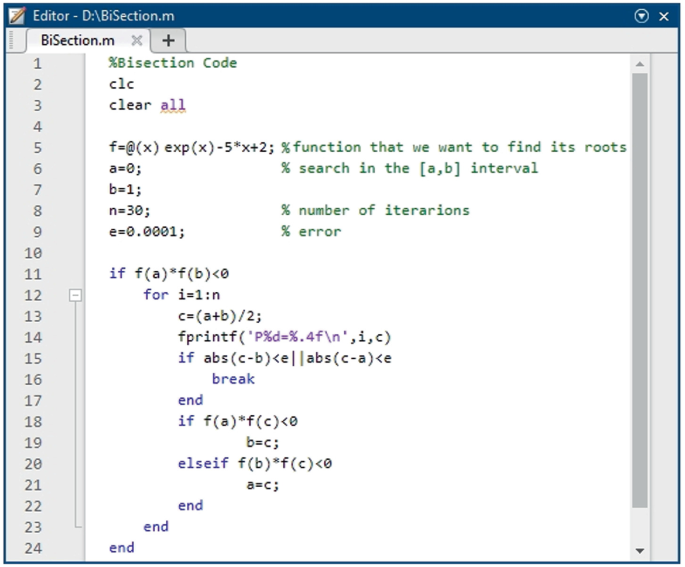This screenshot has height=567, width=685.
Task: Click the '% error' comment on line 9
Action: point(311,231)
